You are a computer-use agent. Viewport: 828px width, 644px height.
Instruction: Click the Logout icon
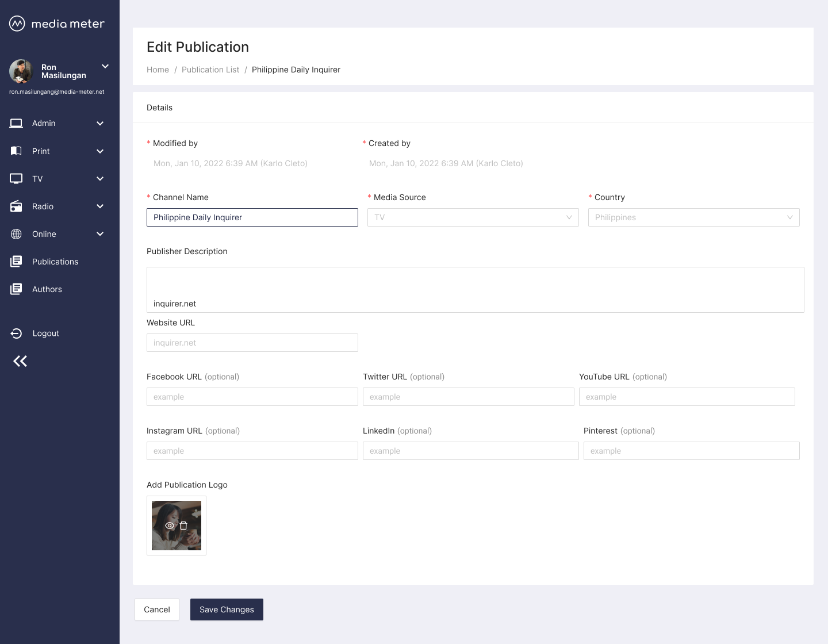click(x=16, y=333)
